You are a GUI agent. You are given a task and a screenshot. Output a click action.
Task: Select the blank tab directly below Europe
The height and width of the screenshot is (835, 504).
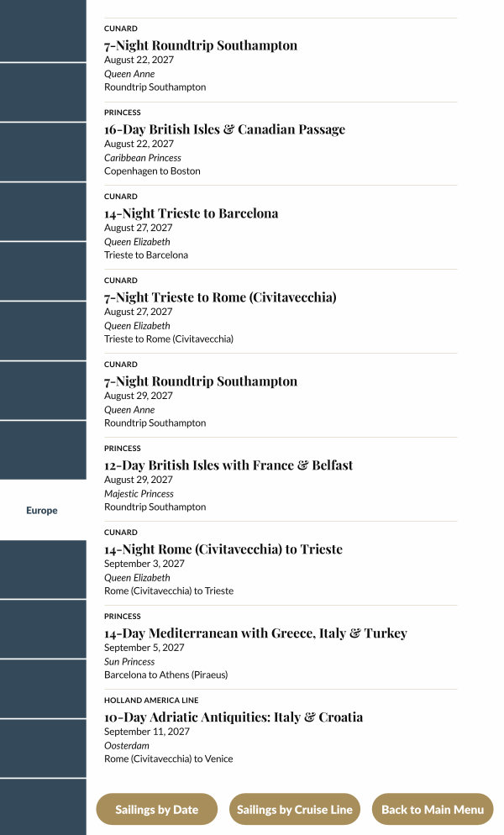42,570
